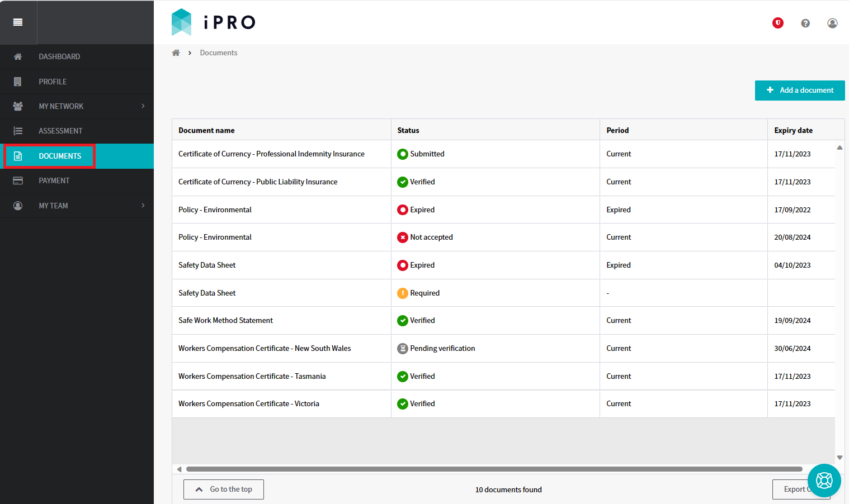Click Go to the top button
Screen dimensions: 849x504
[x=224, y=489]
